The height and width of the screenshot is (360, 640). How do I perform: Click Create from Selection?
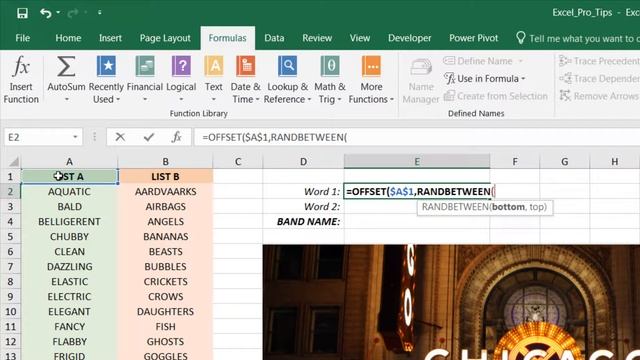496,96
